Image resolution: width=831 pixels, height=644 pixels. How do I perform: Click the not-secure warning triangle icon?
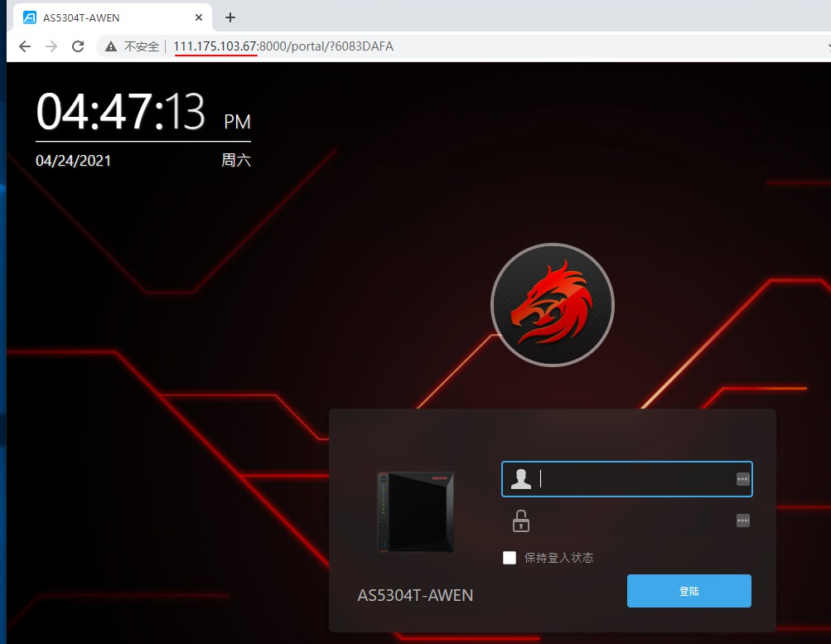[111, 46]
